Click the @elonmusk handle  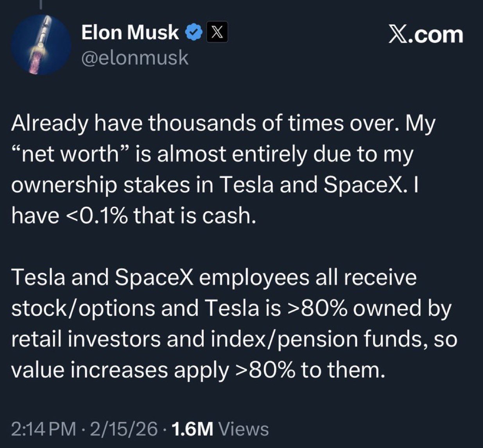point(135,58)
